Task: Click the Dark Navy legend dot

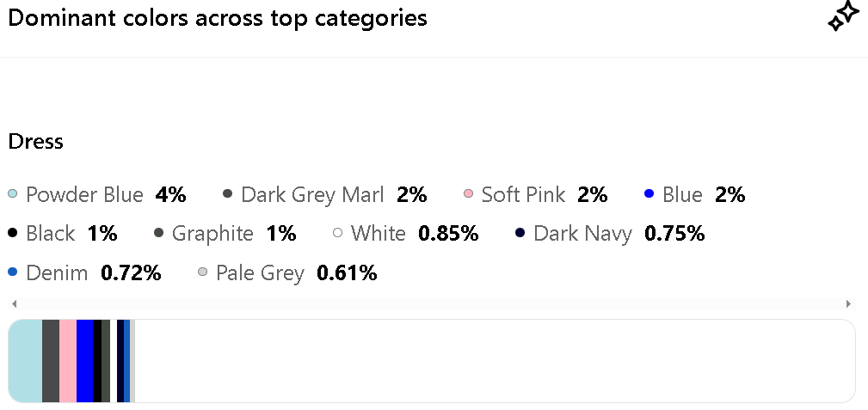Action: click(x=520, y=233)
